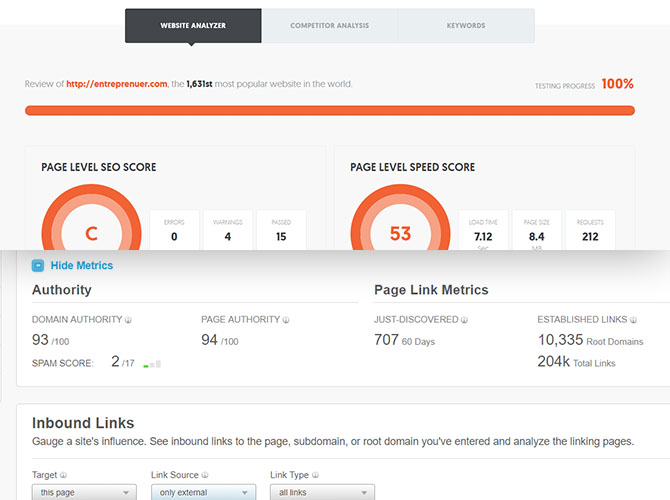Click the Page Link Metrics heading
This screenshot has width=670, height=500.
click(x=431, y=290)
